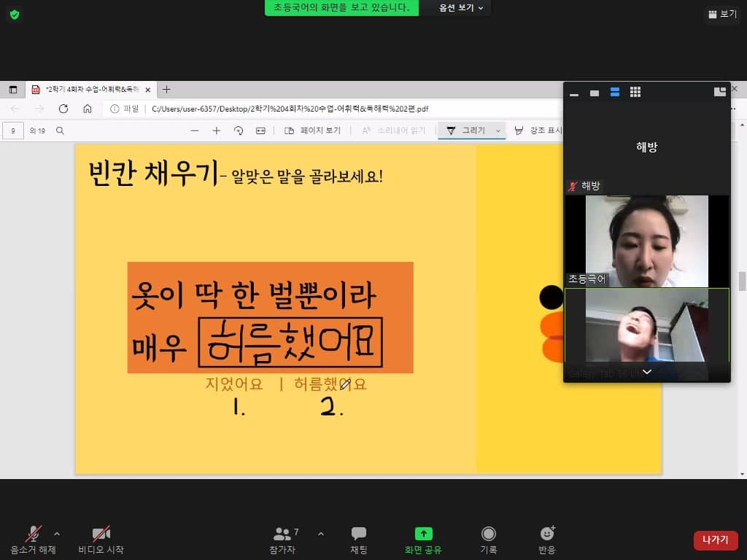The height and width of the screenshot is (560, 747).
Task: Expand the 그리기 drawing options arrow
Action: [498, 131]
